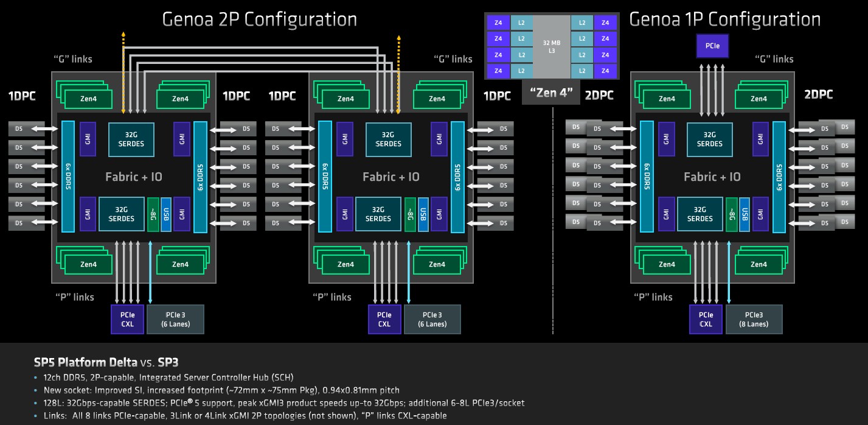Select the bullet starting '12ch DDR5, 2P-capable'
Screen dimensions: 868x425
[x=167, y=378]
